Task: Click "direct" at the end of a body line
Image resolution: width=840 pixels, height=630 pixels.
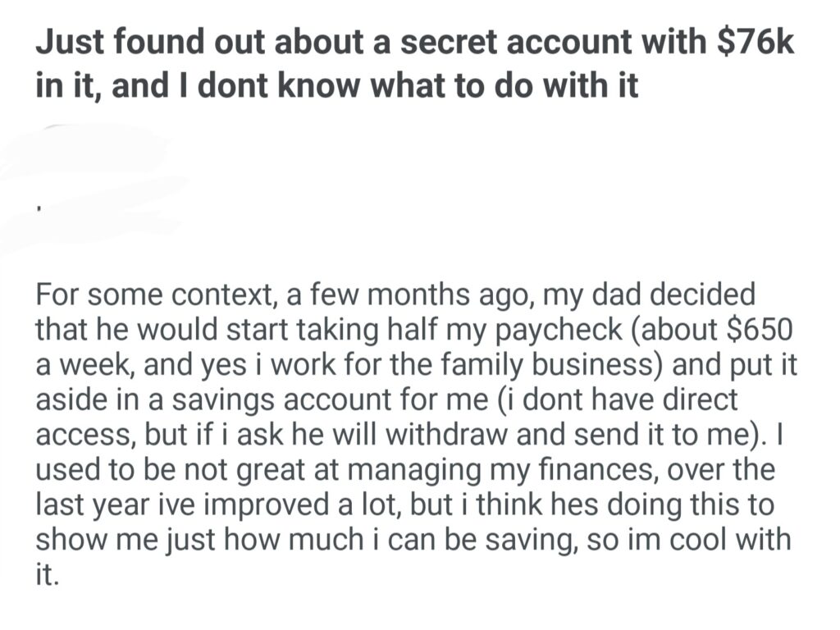Action: (698, 399)
